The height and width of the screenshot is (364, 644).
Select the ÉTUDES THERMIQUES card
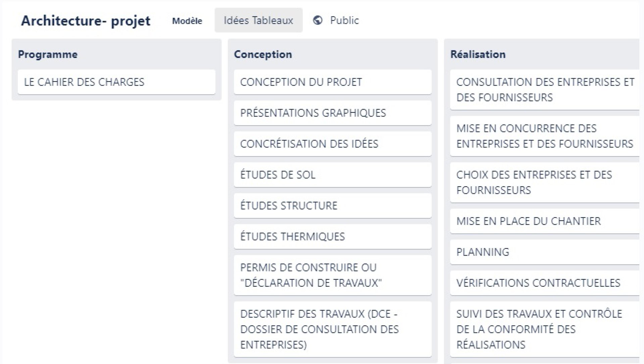click(x=333, y=236)
